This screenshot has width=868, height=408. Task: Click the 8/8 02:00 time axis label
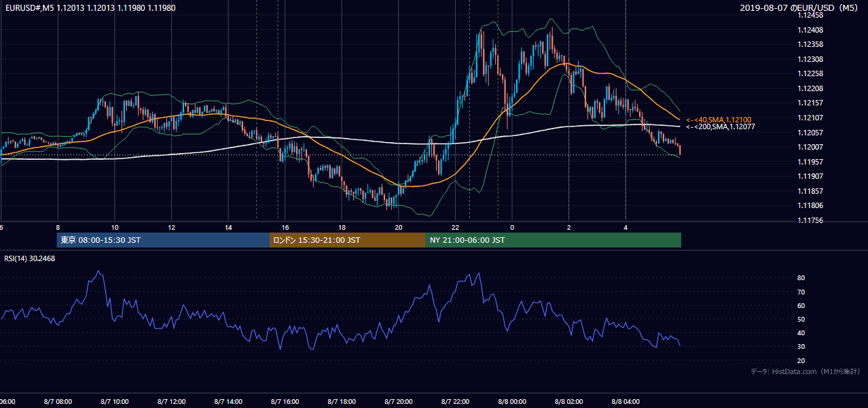[x=569, y=401]
